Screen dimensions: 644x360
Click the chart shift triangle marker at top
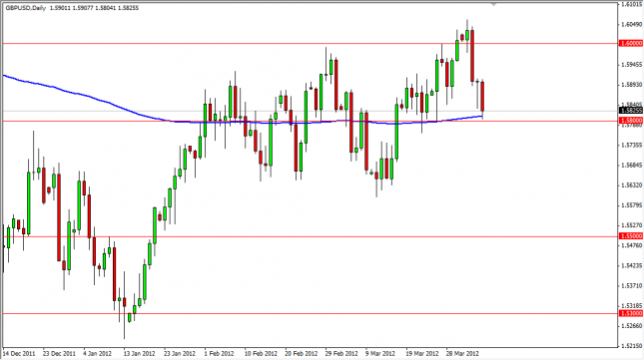pos(493,5)
